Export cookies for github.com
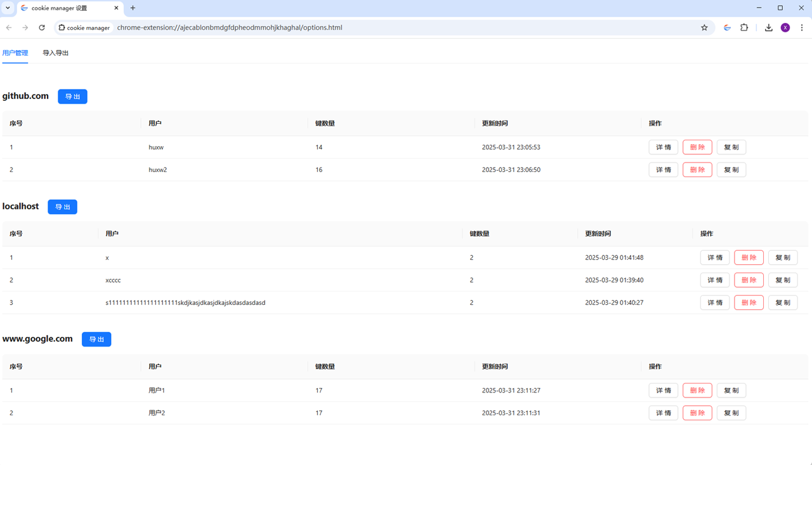The width and height of the screenshot is (812, 508). [x=72, y=96]
